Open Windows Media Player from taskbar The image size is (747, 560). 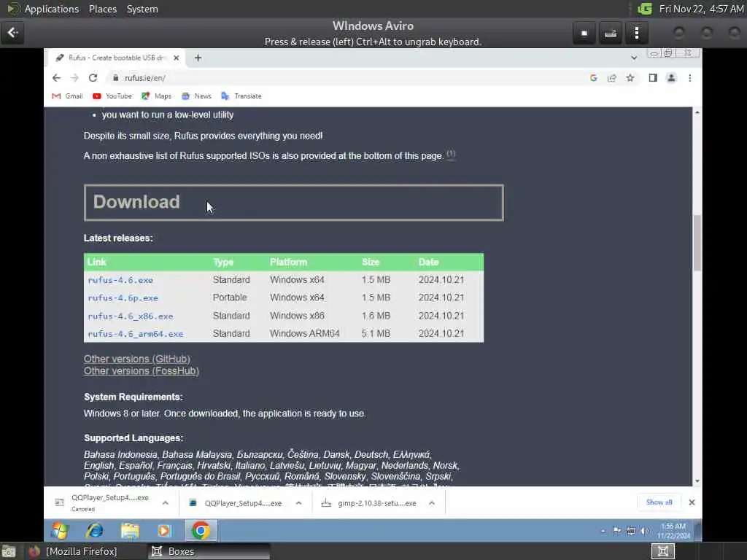coord(164,531)
